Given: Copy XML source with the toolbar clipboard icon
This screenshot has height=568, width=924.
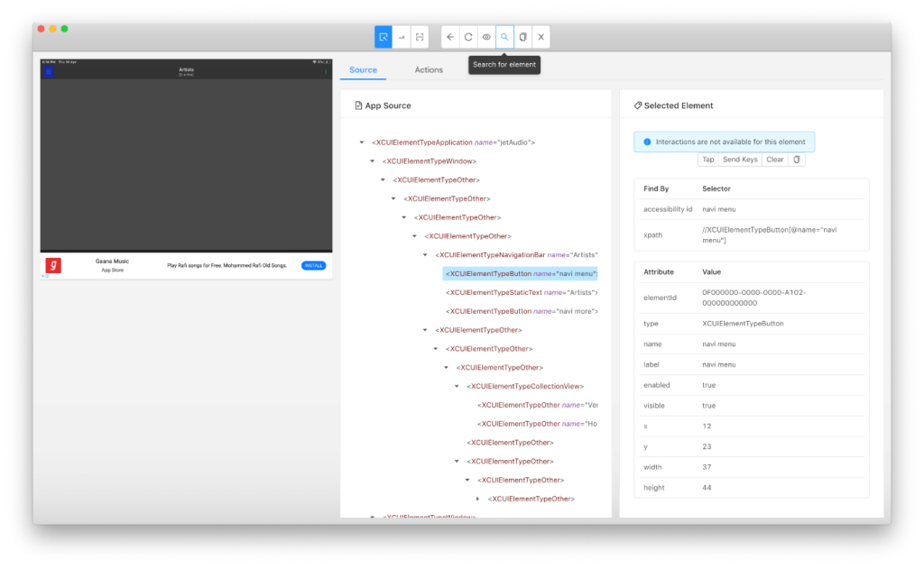Looking at the screenshot, I should click(x=522, y=37).
